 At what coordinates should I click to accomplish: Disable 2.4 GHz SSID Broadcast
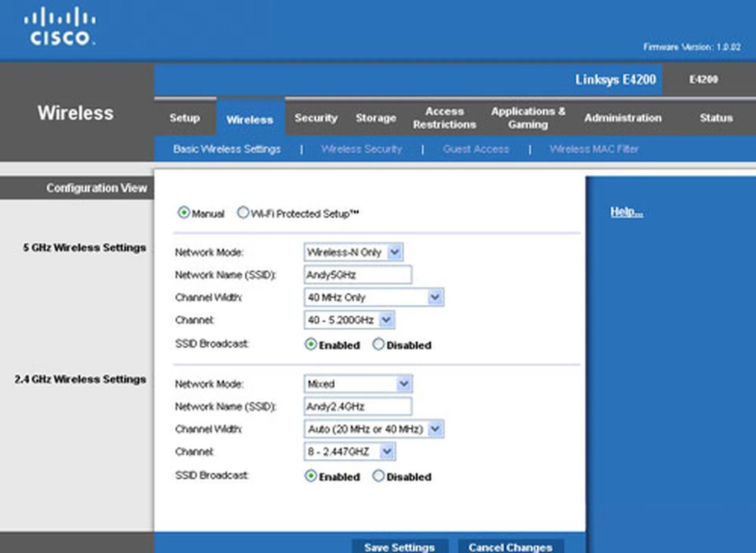pos(378,476)
